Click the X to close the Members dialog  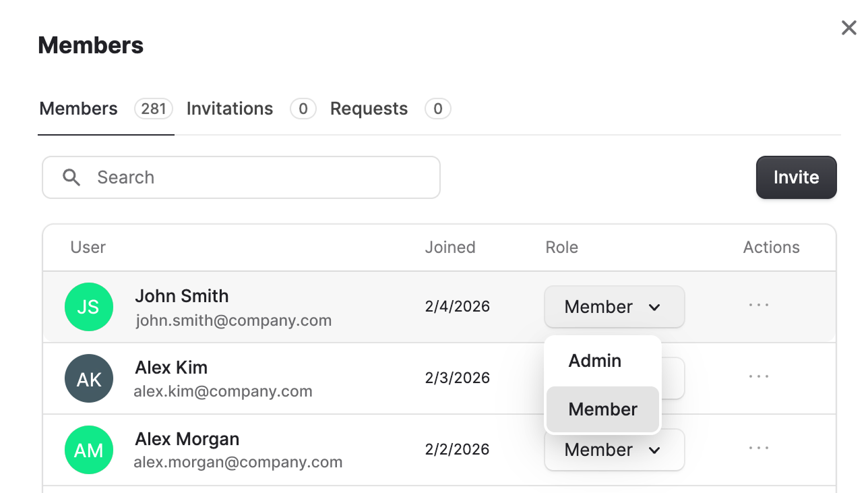coord(848,28)
